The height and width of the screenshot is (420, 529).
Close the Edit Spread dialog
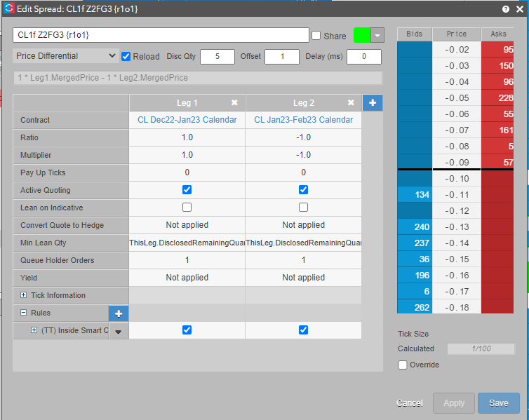pos(520,9)
